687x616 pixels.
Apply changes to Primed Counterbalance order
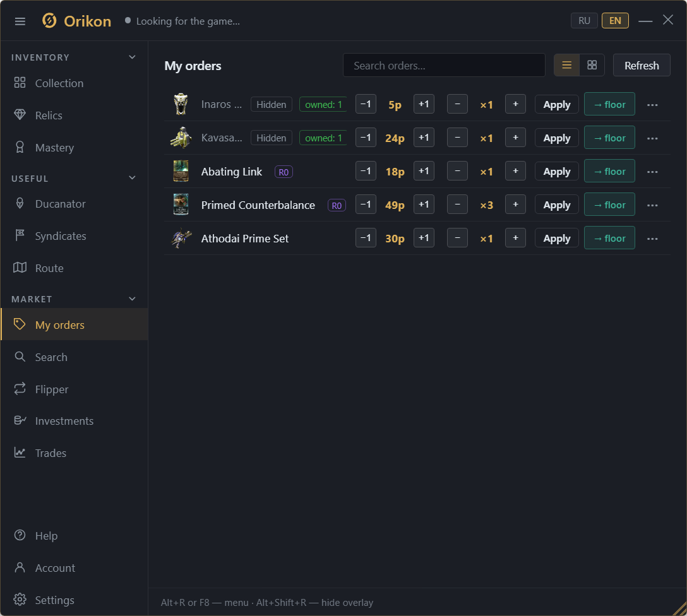pos(556,204)
